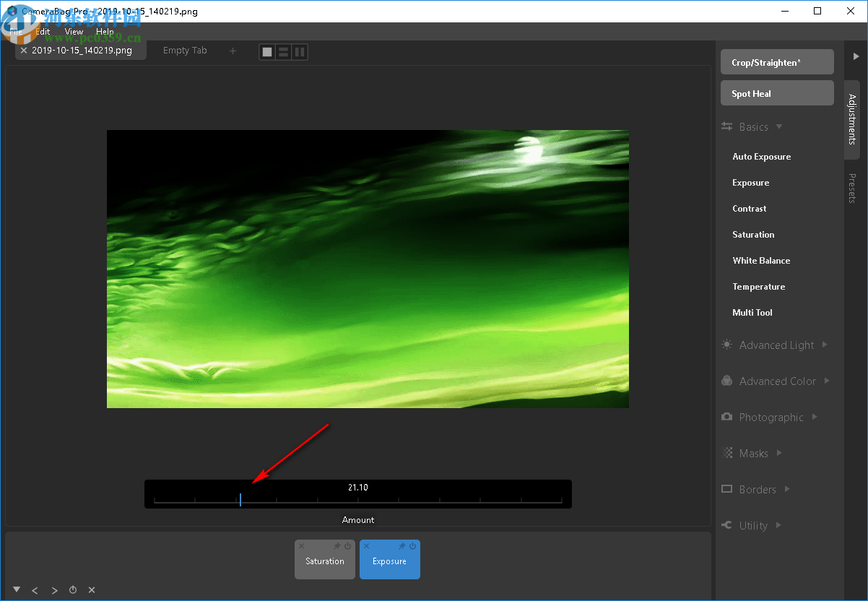Toggle all adjustments power icon in bottom tray

pyautogui.click(x=73, y=590)
